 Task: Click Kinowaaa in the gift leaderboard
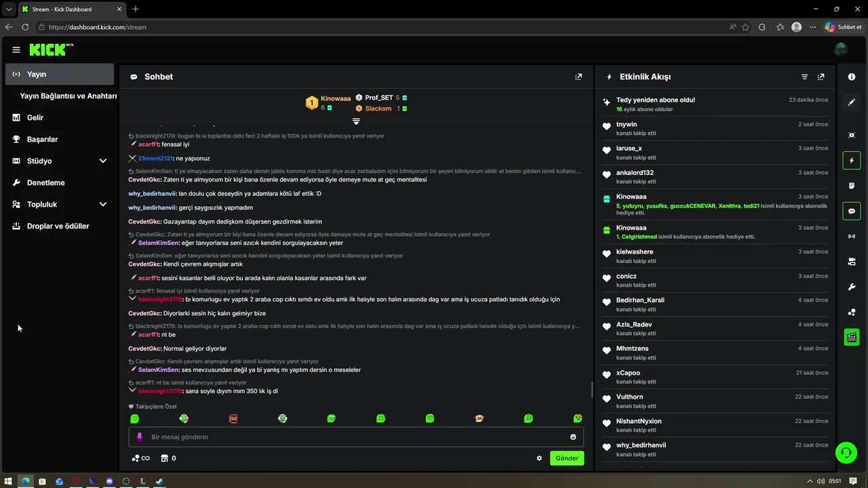(x=336, y=98)
